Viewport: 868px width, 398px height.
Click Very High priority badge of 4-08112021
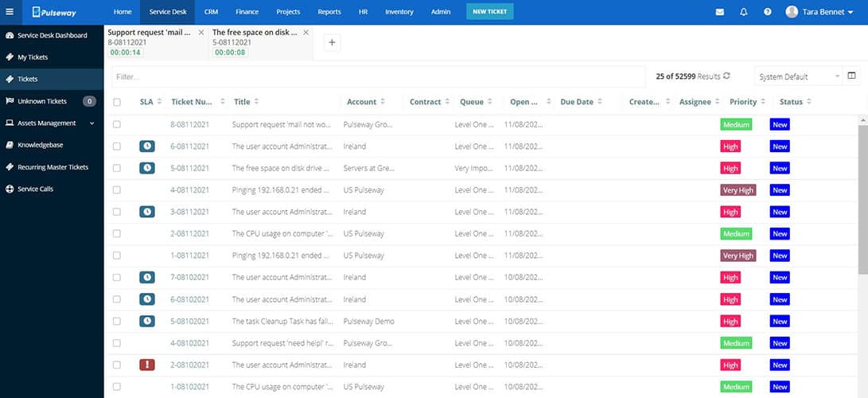point(738,190)
